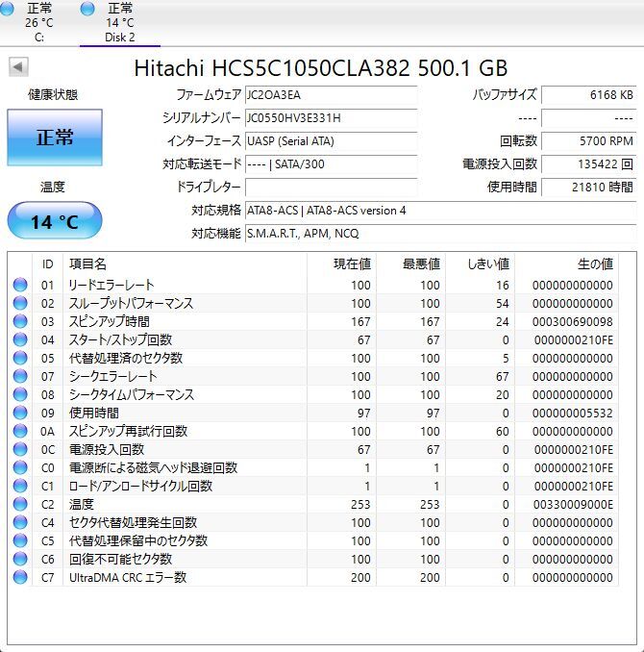The image size is (644, 652).
Task: Select the シークエラーレート attribute row
Action: pyautogui.click(x=312, y=376)
